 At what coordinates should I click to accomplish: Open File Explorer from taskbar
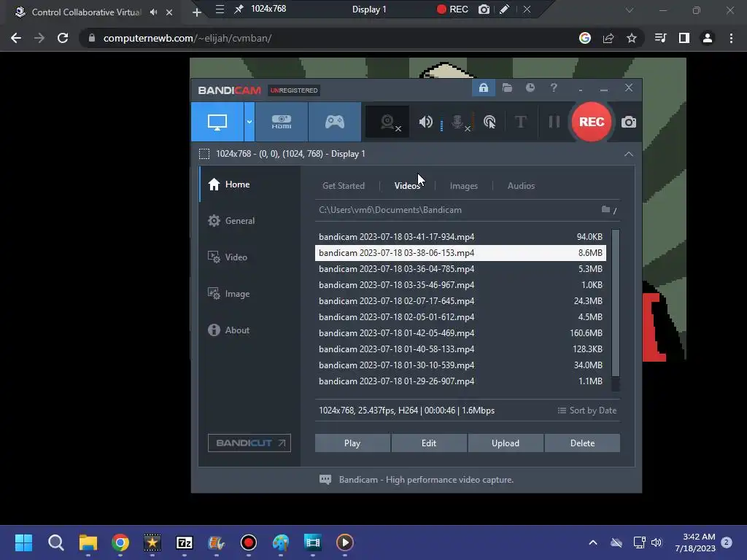(x=88, y=542)
